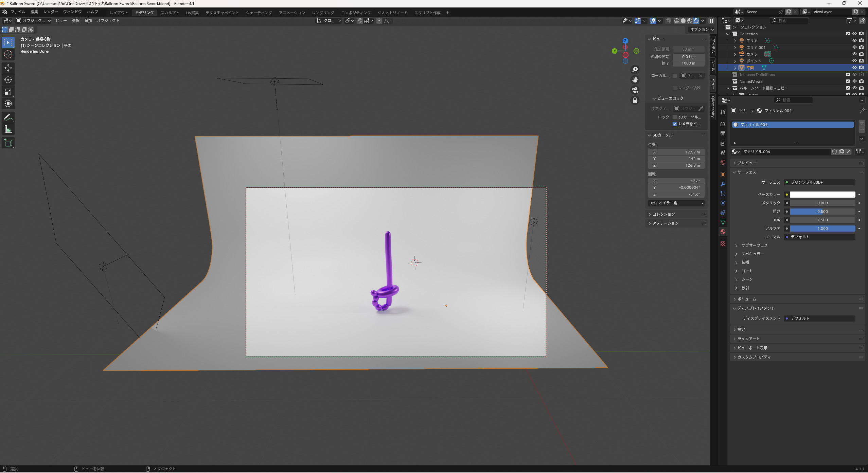This screenshot has width=868, height=473.
Task: Open the XYZ Euler rotation mode dropdown
Action: point(676,203)
